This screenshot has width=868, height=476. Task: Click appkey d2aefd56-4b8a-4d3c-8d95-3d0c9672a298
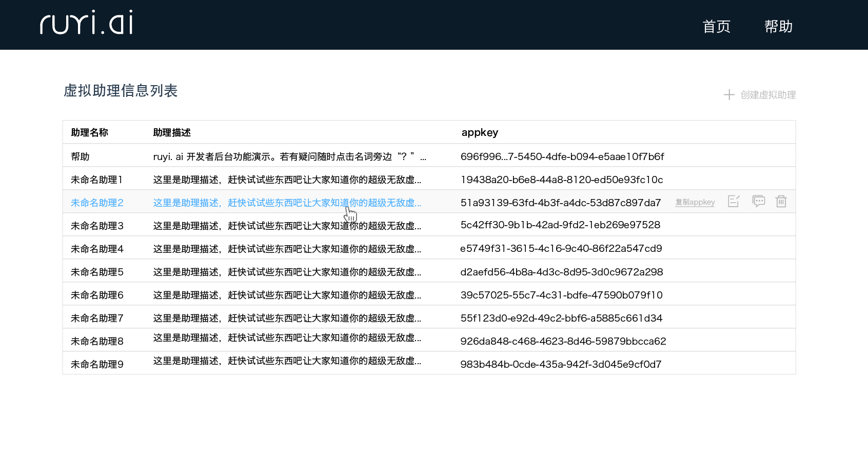(x=562, y=272)
